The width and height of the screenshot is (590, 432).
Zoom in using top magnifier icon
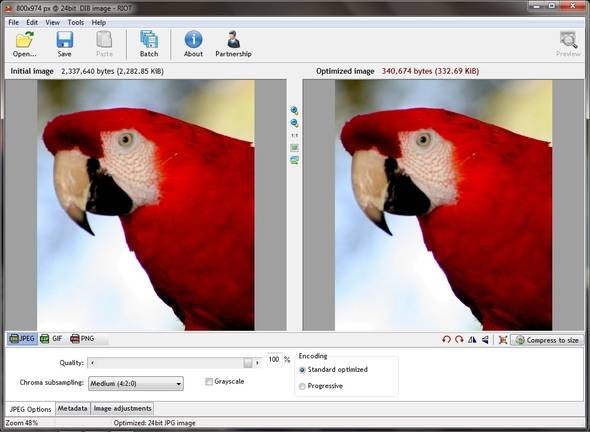[295, 111]
